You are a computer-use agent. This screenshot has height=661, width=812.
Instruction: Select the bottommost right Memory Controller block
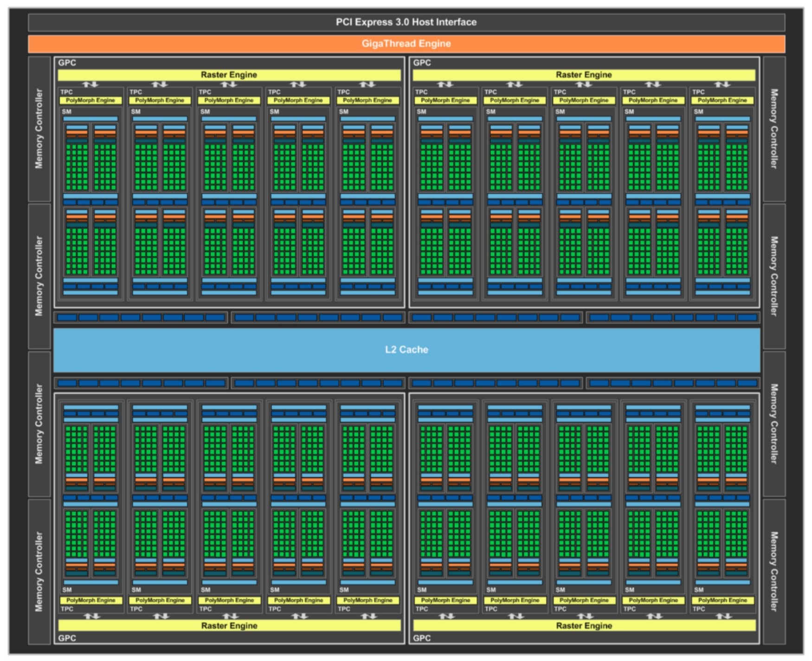point(774,571)
